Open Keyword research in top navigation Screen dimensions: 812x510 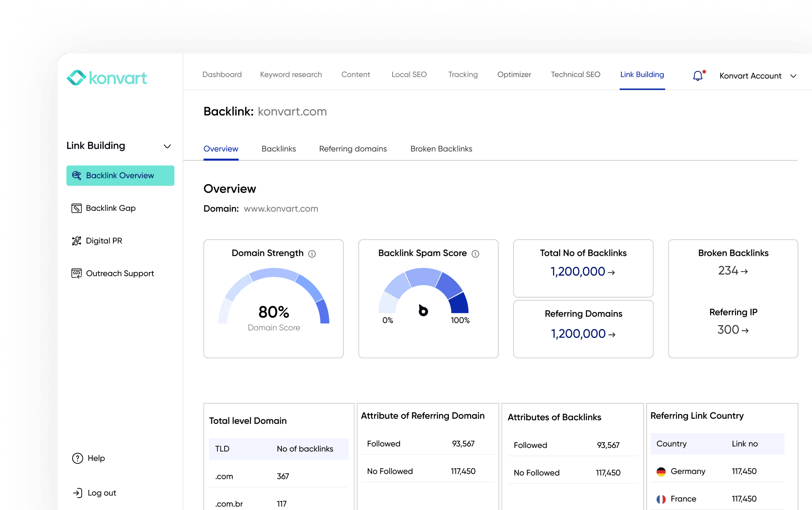290,74
